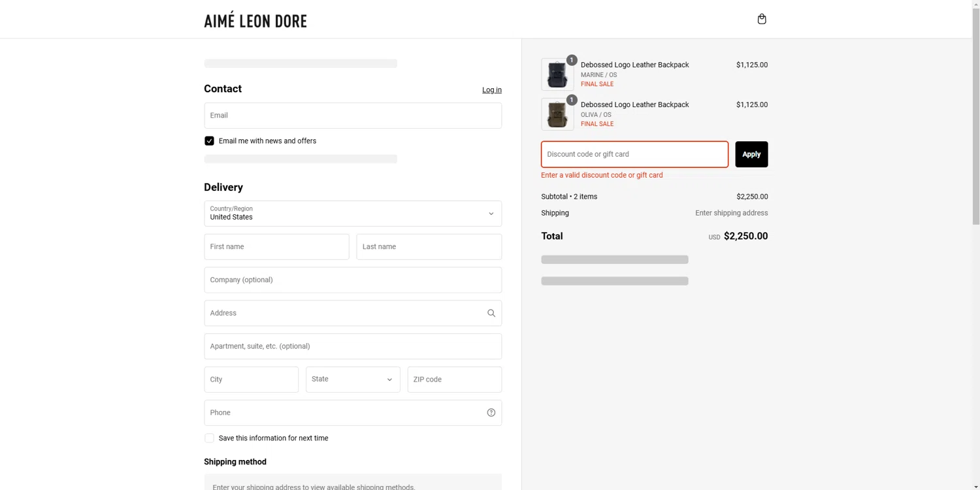Click the Shipping method heading
The width and height of the screenshot is (980, 490).
click(x=235, y=462)
